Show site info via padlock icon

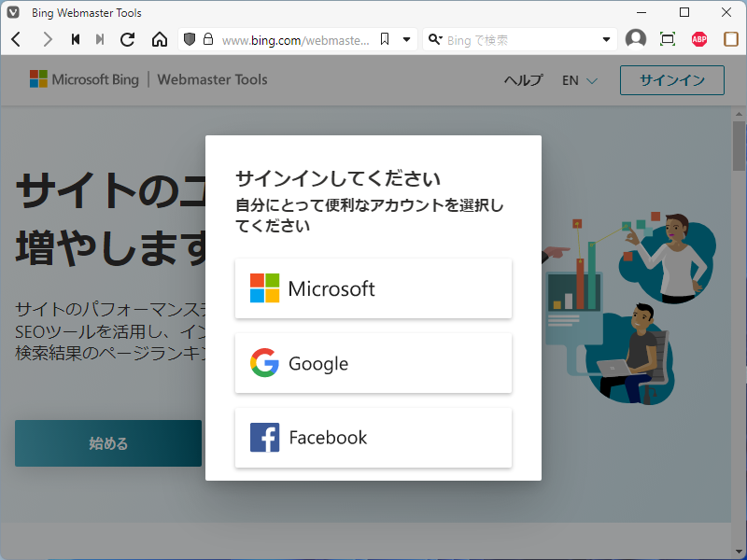tap(208, 39)
